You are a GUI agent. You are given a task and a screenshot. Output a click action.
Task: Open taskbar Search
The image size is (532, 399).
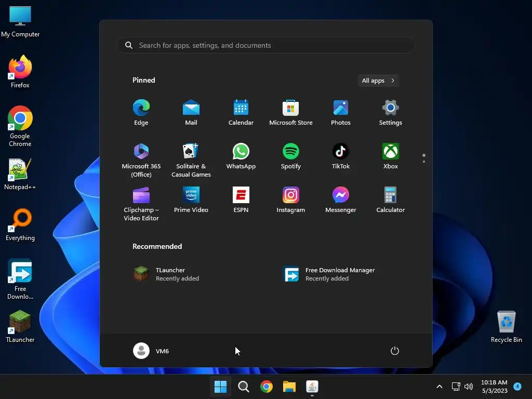tap(243, 387)
